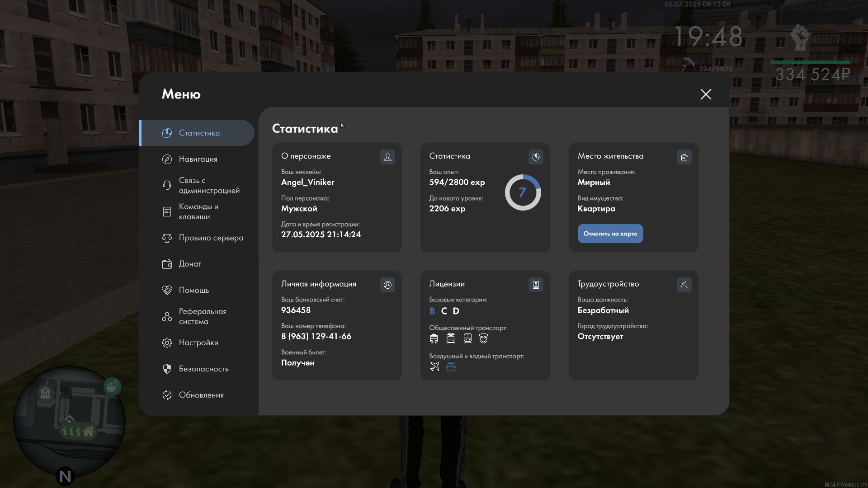Click the airplane license icon
Viewport: 868px width, 488px height.
434,367
